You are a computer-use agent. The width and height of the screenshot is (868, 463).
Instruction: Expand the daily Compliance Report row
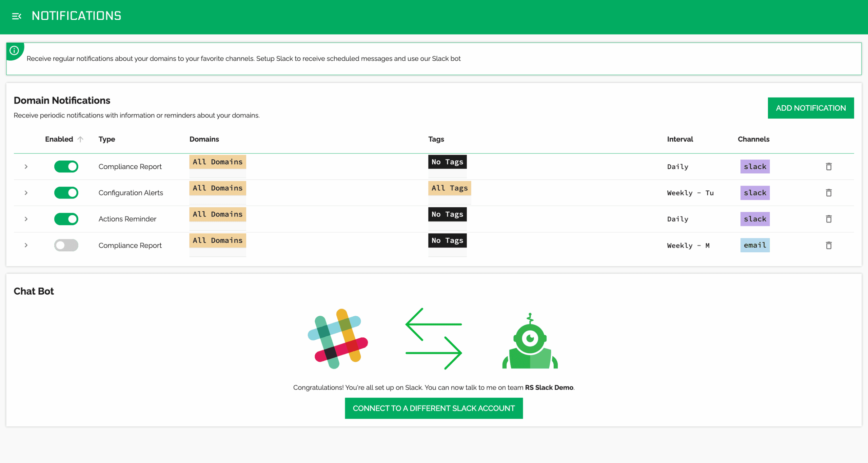pyautogui.click(x=26, y=166)
